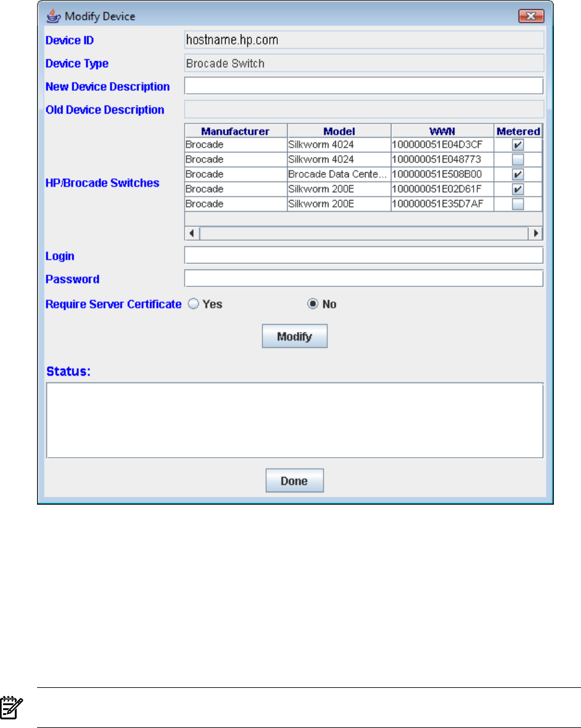The image size is (581, 728).
Task: Select Silkworm 4024 model for WWN 100000051E04D3CF
Action: 340,145
